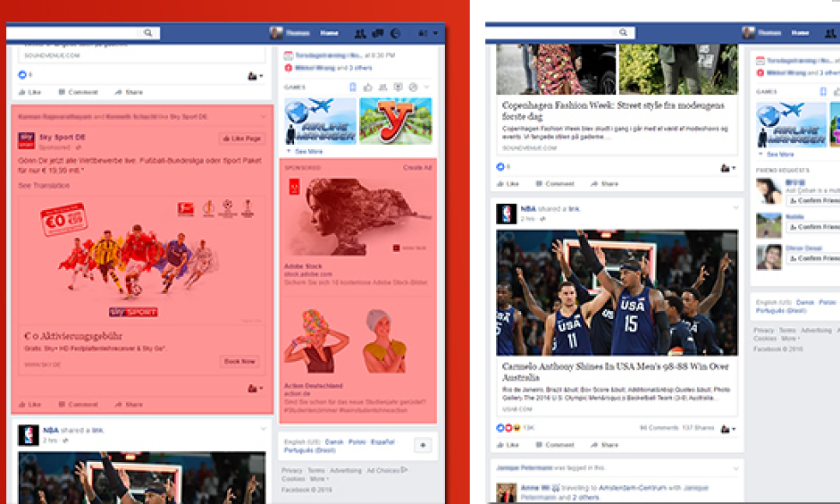
Task: Open Airline Manager game in right window
Action: pyautogui.click(x=790, y=124)
